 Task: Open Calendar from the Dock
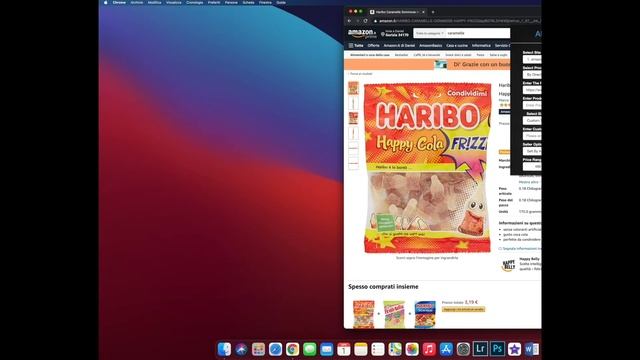(x=344, y=349)
